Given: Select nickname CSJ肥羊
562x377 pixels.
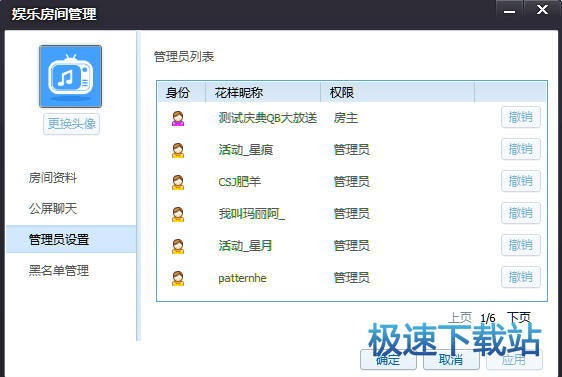Looking at the screenshot, I should coord(239,182).
